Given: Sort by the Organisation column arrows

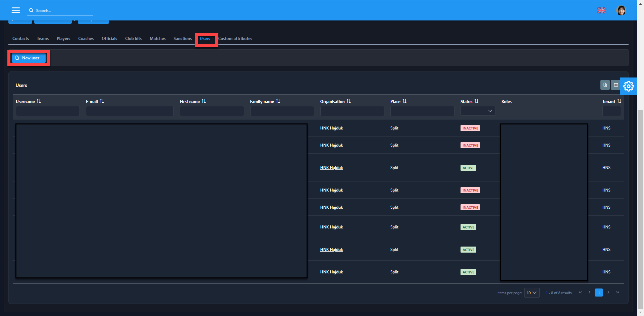Looking at the screenshot, I should point(349,101).
